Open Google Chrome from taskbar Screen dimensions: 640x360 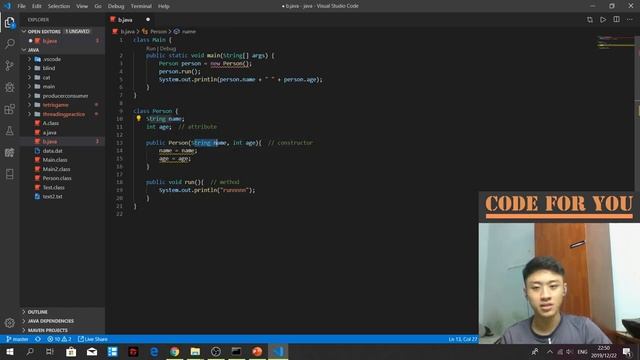174,351
